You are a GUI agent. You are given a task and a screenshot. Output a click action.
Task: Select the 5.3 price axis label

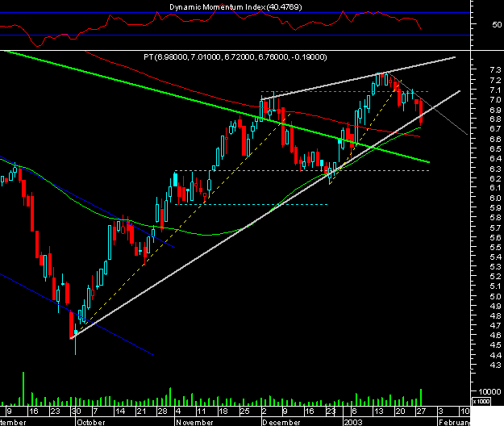[495, 266]
